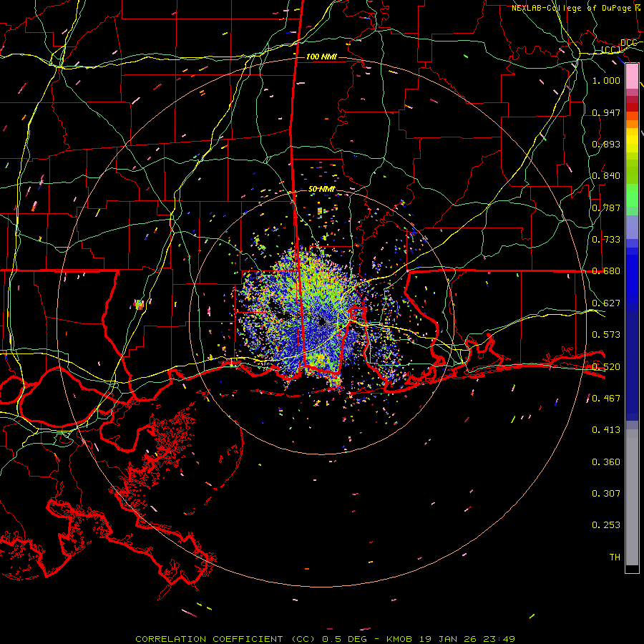644x644 pixels.
Task: Click the 0.947 scale value
Action: [x=606, y=112]
